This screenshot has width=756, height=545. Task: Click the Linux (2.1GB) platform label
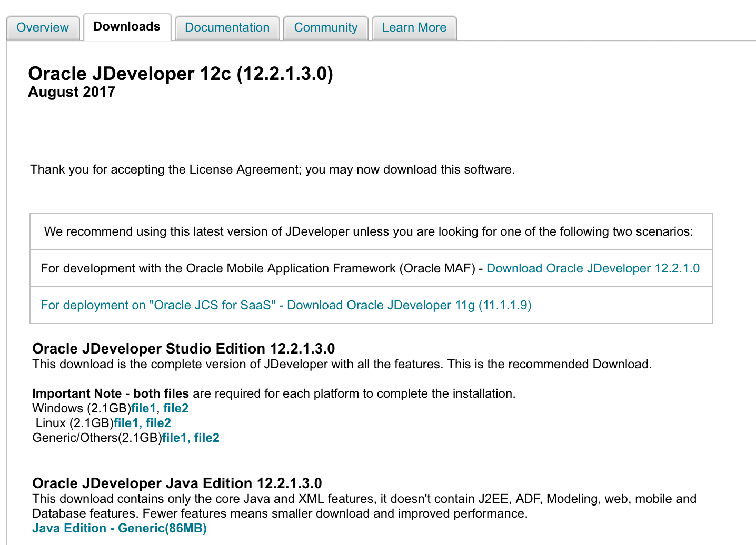tap(75, 423)
